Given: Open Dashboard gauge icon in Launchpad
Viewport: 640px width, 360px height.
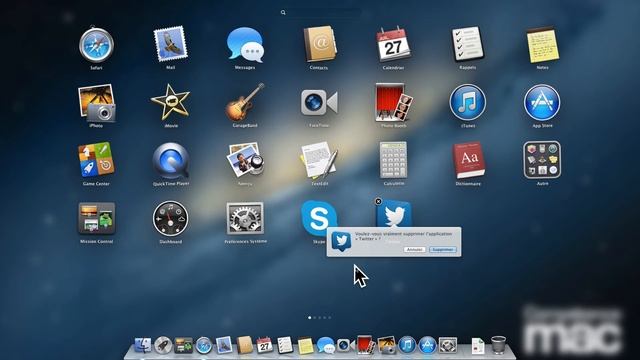Looking at the screenshot, I should 171,218.
